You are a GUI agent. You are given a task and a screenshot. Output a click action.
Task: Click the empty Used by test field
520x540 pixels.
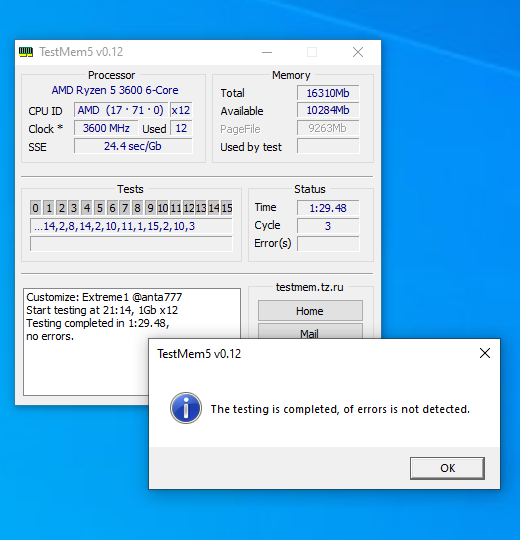click(x=328, y=146)
